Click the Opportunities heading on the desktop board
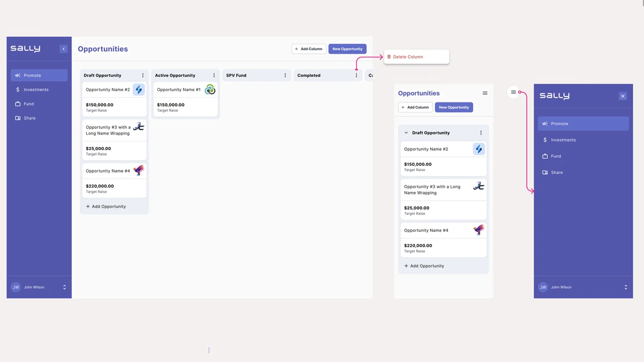644x362 pixels. 103,49
